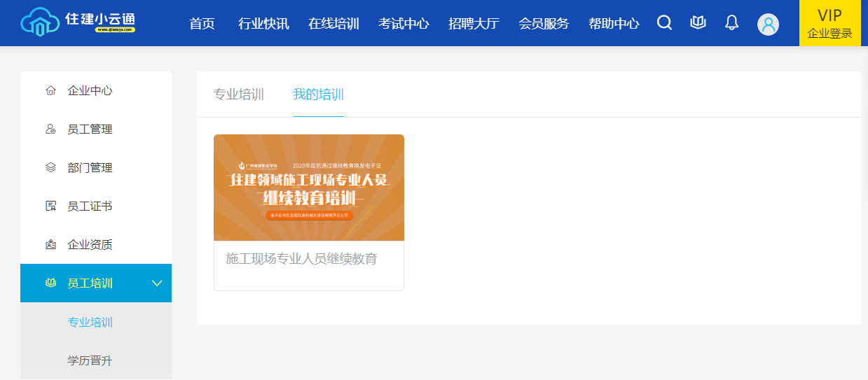Click the orange course banner thumbnail
This screenshot has width=868, height=380.
(x=308, y=188)
